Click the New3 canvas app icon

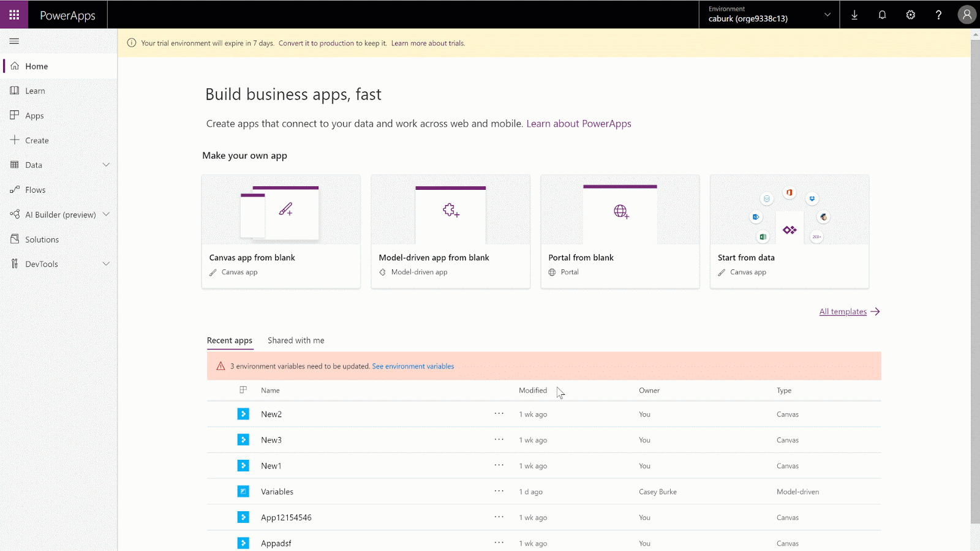click(243, 440)
